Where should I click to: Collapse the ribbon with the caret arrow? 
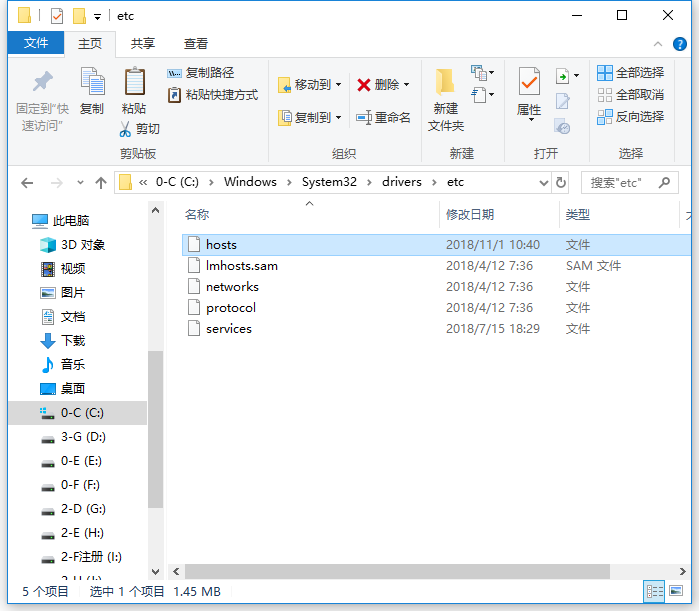coord(658,44)
